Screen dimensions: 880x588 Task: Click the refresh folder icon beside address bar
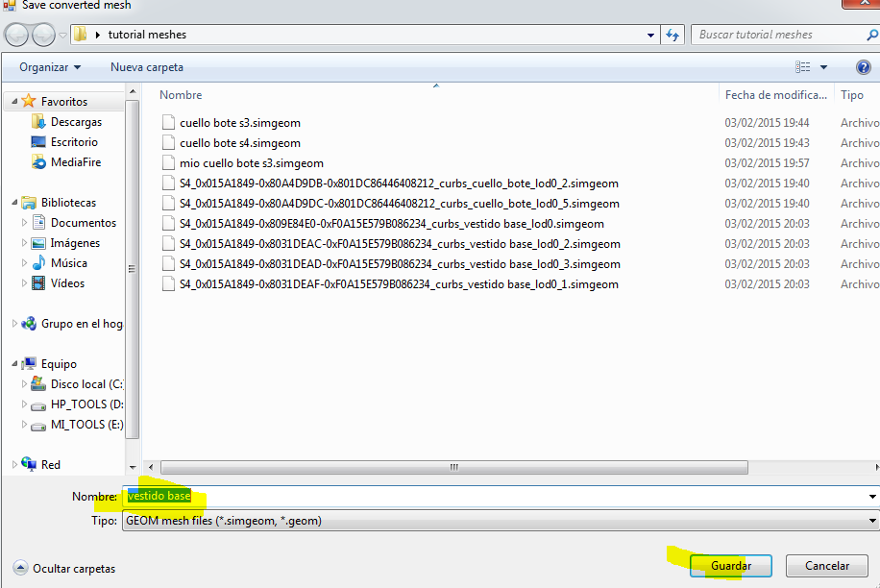pyautogui.click(x=673, y=35)
